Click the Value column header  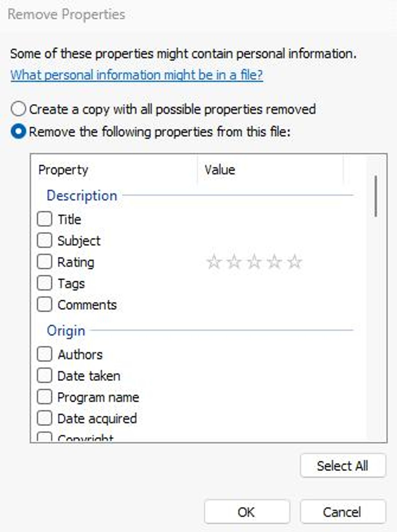click(270, 170)
